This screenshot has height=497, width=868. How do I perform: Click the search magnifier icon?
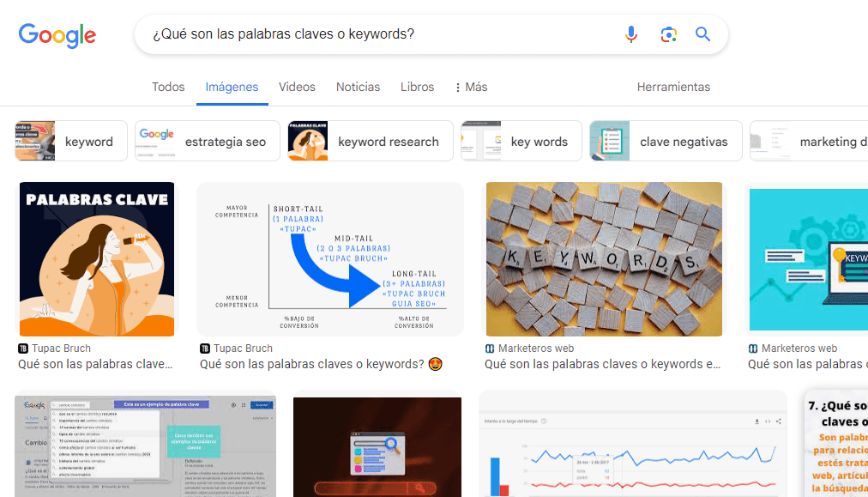coord(702,33)
